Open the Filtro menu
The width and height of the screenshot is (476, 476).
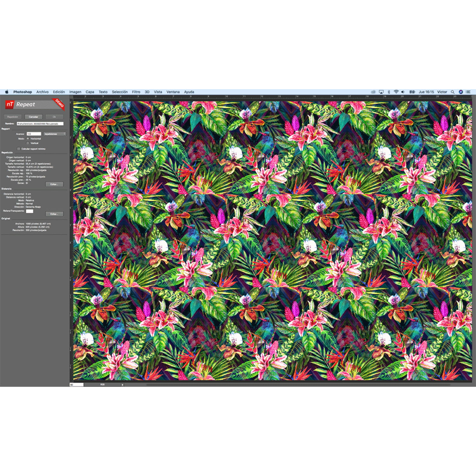click(136, 92)
